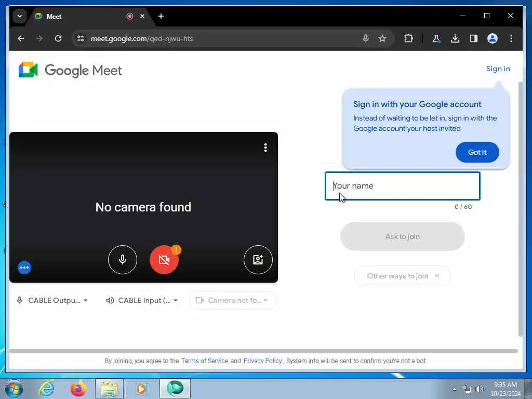Open a new tab with the plus button
This screenshot has height=399, width=532.
[x=161, y=16]
